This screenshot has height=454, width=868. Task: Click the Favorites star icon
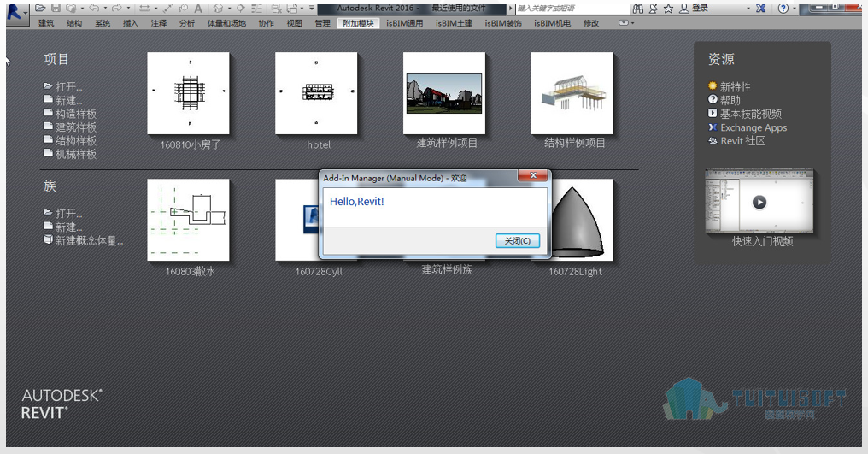point(668,9)
